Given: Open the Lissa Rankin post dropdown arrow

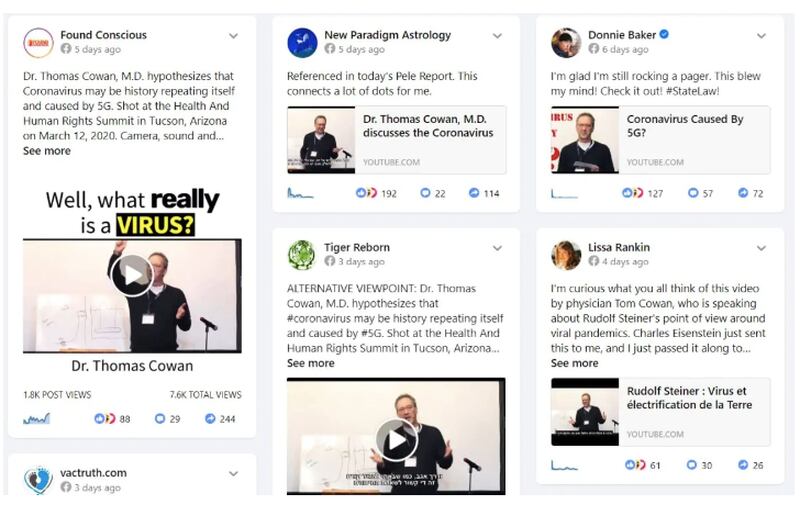Looking at the screenshot, I should point(761,249).
